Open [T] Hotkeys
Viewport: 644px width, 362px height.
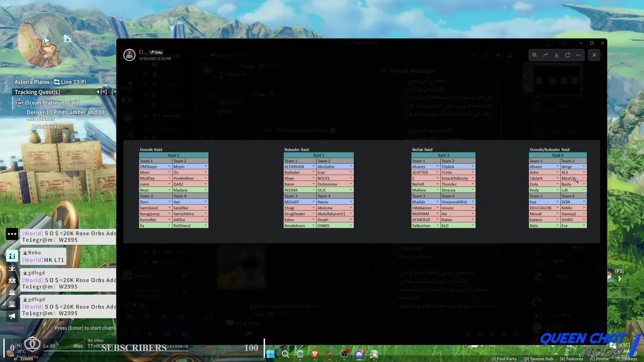625,359
